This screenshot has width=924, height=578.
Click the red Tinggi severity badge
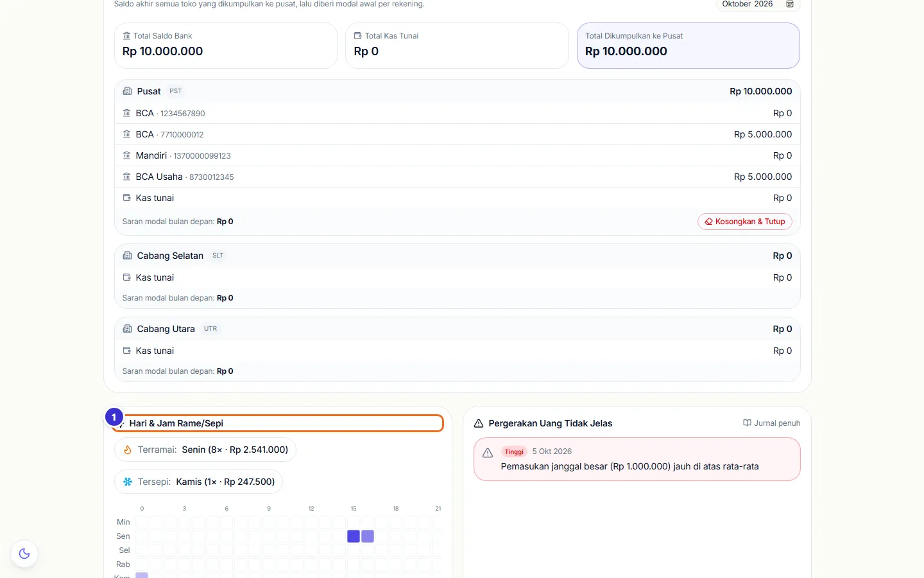point(514,451)
